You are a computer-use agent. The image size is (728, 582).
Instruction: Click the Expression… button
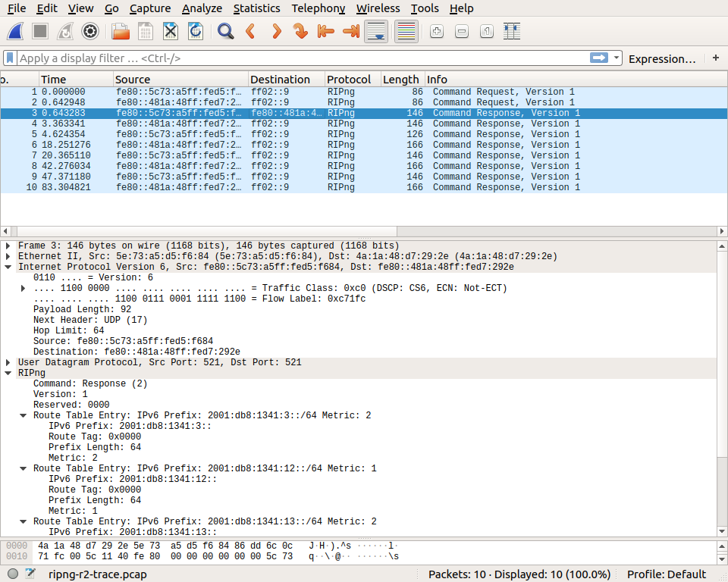pos(662,59)
